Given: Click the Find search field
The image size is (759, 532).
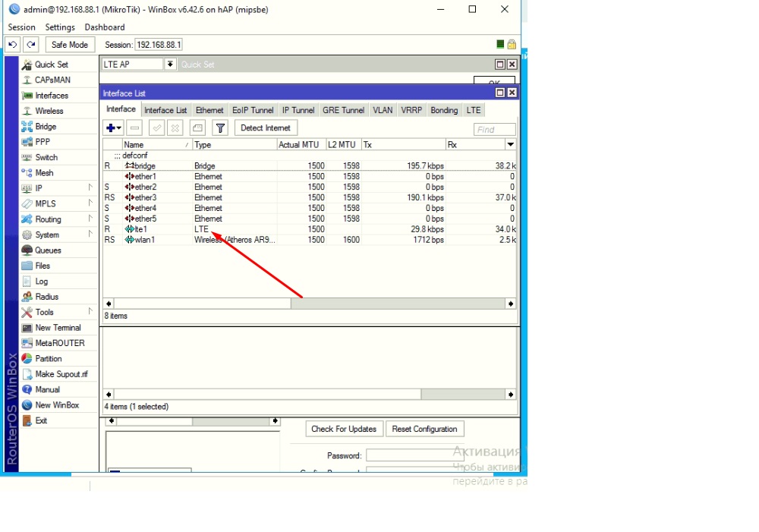Looking at the screenshot, I should 495,129.
